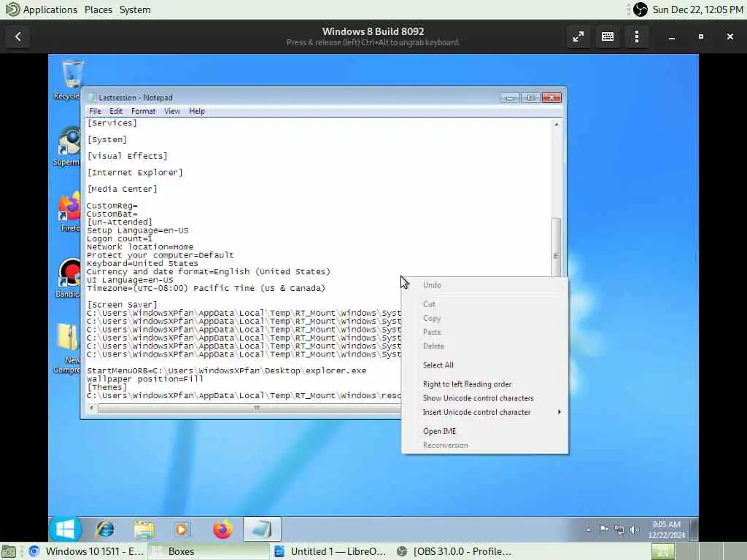The width and height of the screenshot is (747, 560).
Task: Open the SuperM desktop shortcut icon
Action: (69, 141)
